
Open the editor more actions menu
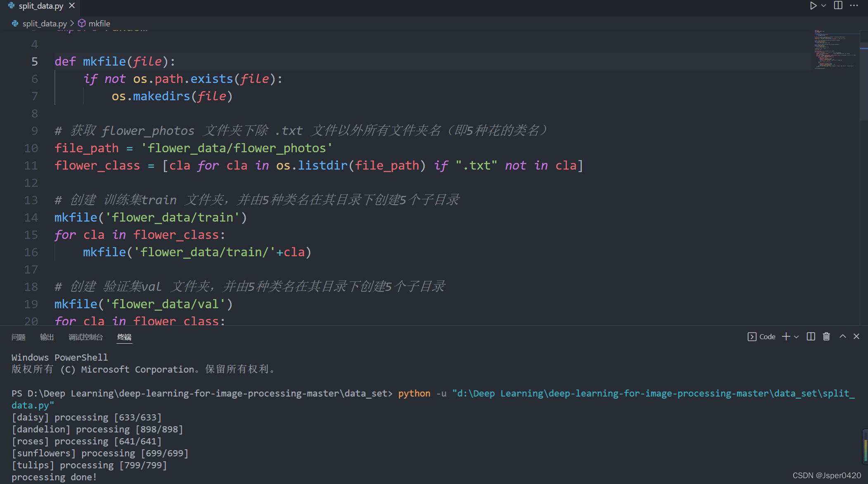[854, 5]
